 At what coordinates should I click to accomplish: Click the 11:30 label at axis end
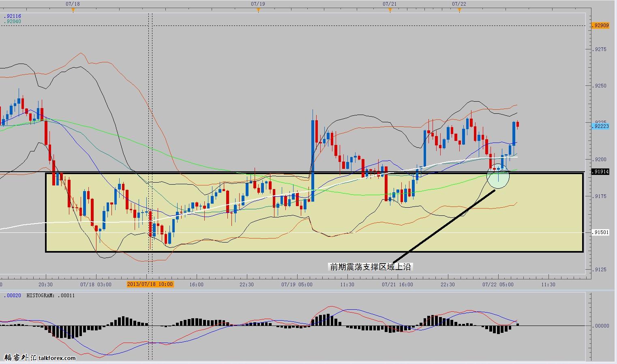pos(548,284)
